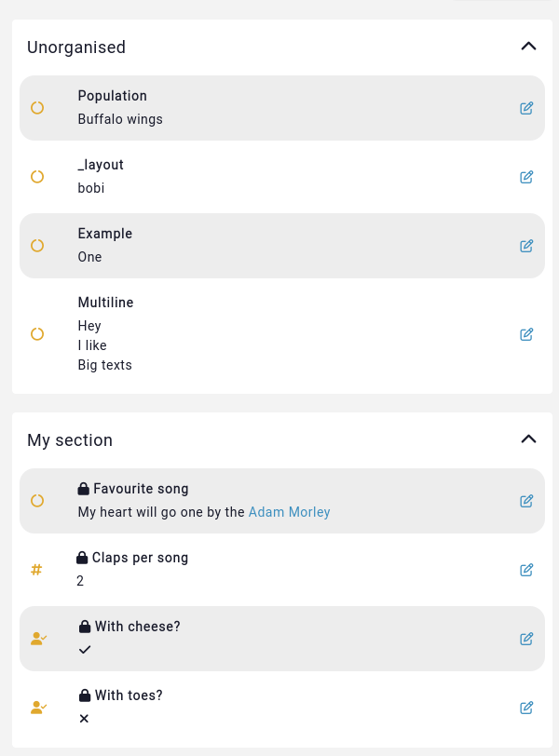This screenshot has height=756, width=559.
Task: Click the circle icon beside Population
Action: point(37,108)
